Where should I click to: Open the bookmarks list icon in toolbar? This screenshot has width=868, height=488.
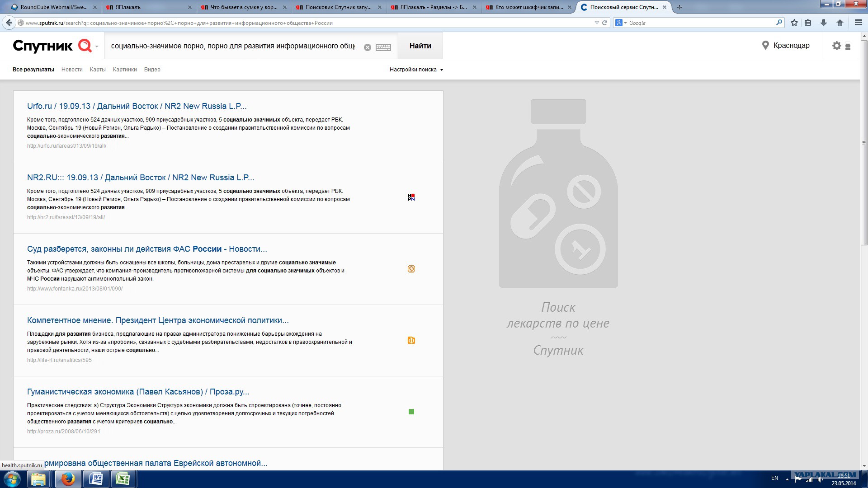pos(808,23)
